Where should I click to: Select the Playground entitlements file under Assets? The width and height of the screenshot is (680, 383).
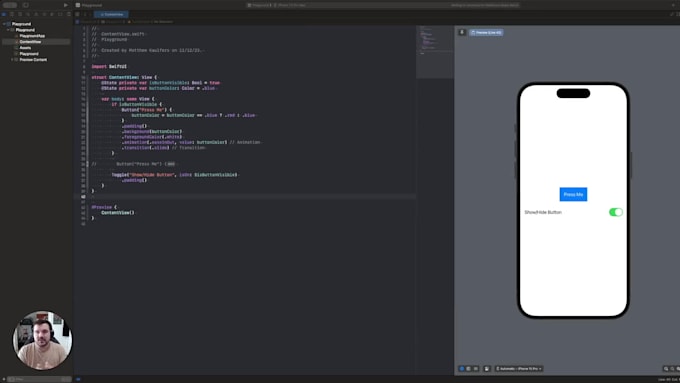coord(29,54)
